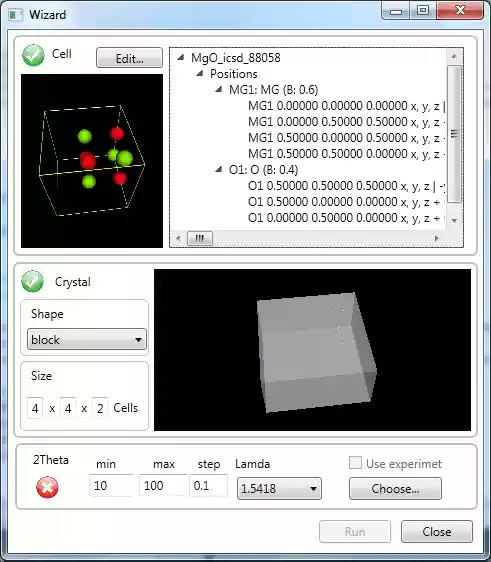
Task: Click the horizontal scrollbar thumb in tree
Action: [200, 238]
